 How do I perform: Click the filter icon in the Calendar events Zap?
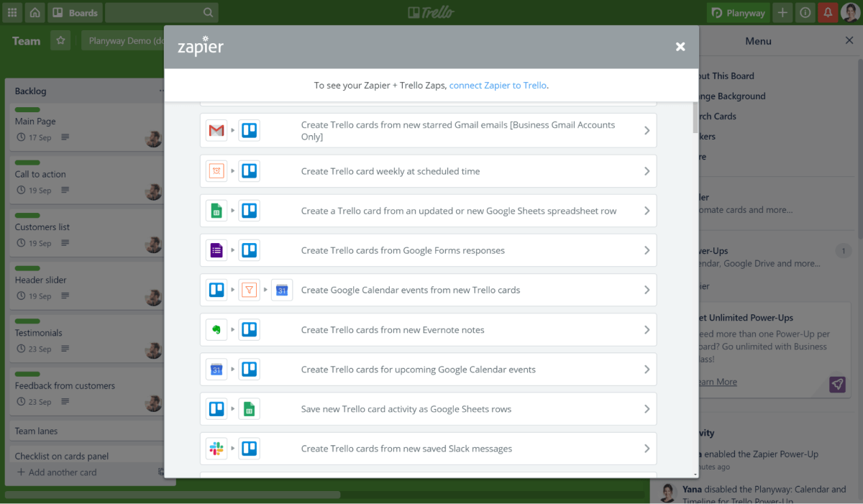[249, 289]
